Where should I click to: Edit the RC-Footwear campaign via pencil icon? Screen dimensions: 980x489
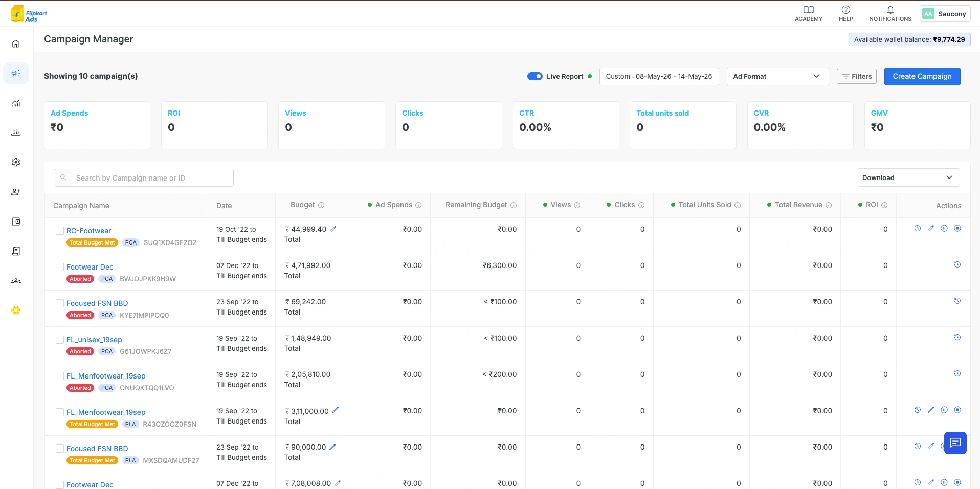point(930,228)
